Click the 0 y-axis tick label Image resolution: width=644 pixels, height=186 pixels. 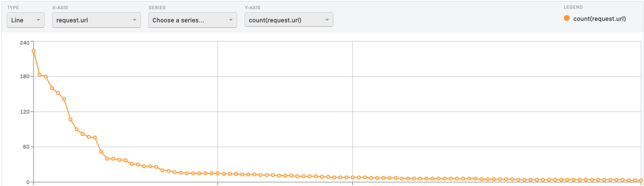[28, 182]
